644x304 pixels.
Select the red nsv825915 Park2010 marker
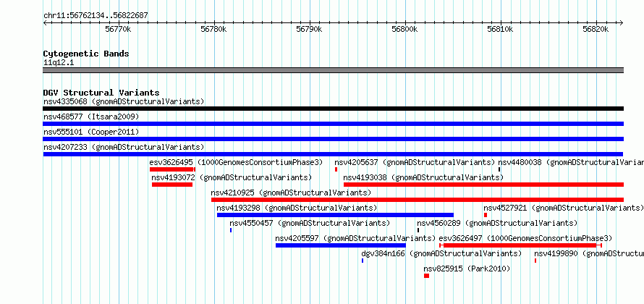pos(426,276)
